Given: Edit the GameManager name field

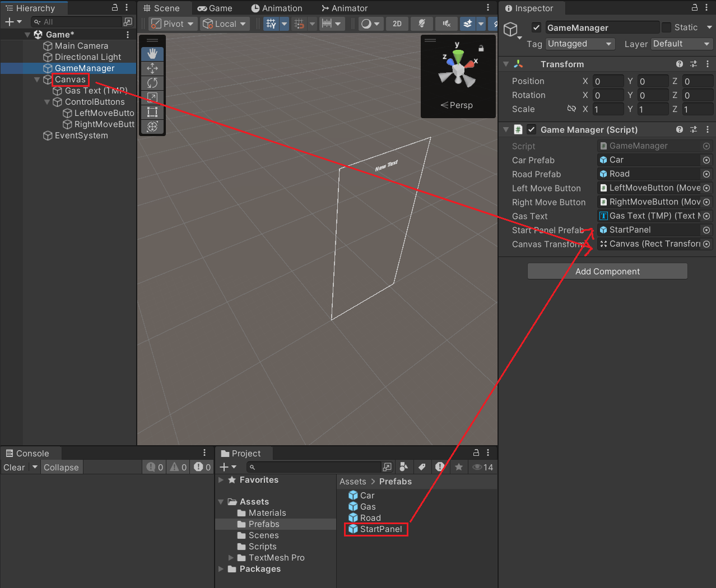Looking at the screenshot, I should [602, 27].
